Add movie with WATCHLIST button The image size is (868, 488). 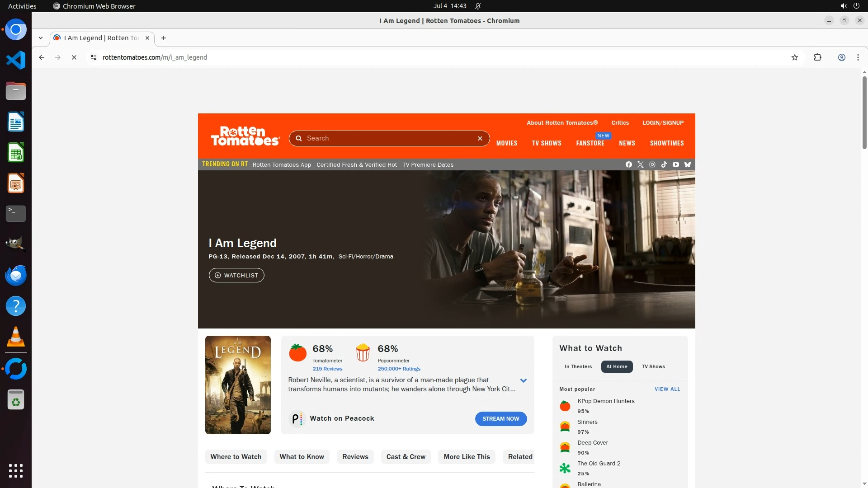[x=236, y=275]
